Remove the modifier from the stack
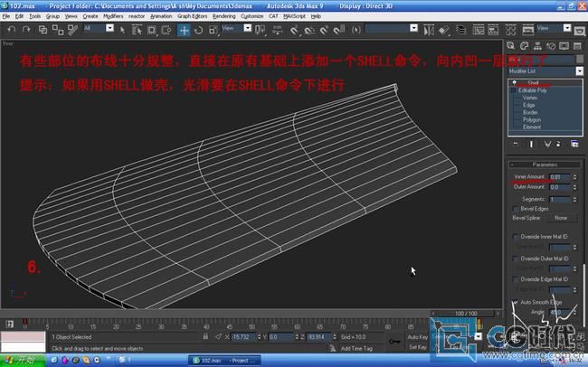Screen dimensions: 588x367 point(558,144)
